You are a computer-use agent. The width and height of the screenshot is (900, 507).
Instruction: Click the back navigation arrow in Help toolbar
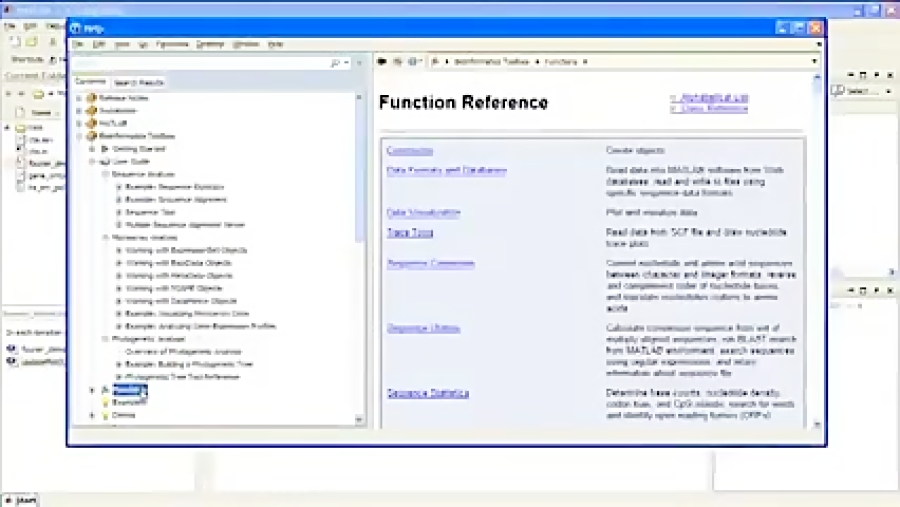pyautogui.click(x=382, y=61)
